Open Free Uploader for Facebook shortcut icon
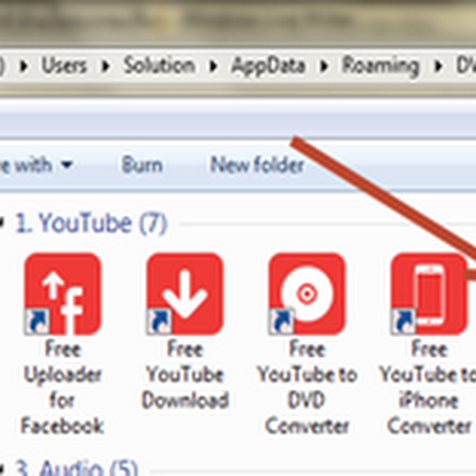The height and width of the screenshot is (476, 476). point(62,294)
